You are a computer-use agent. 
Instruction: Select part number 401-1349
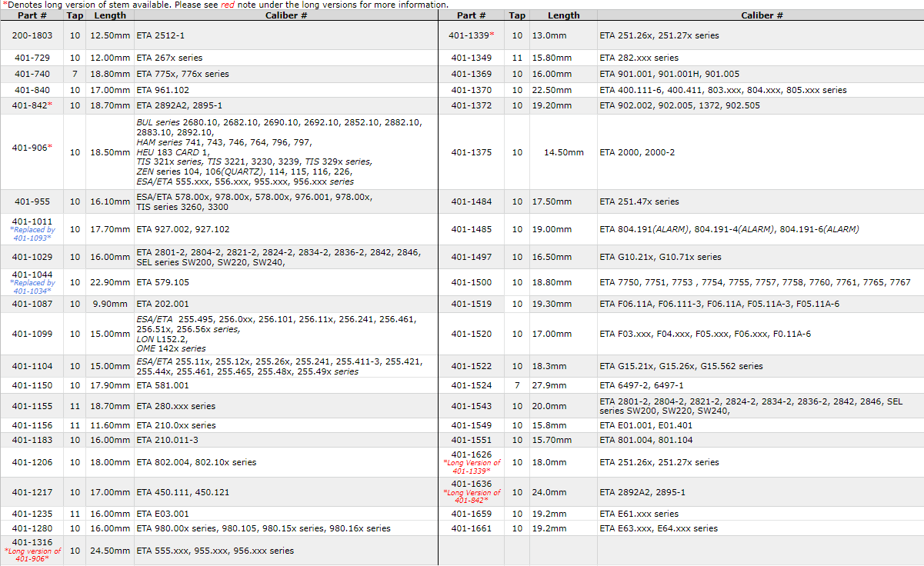coord(472,58)
